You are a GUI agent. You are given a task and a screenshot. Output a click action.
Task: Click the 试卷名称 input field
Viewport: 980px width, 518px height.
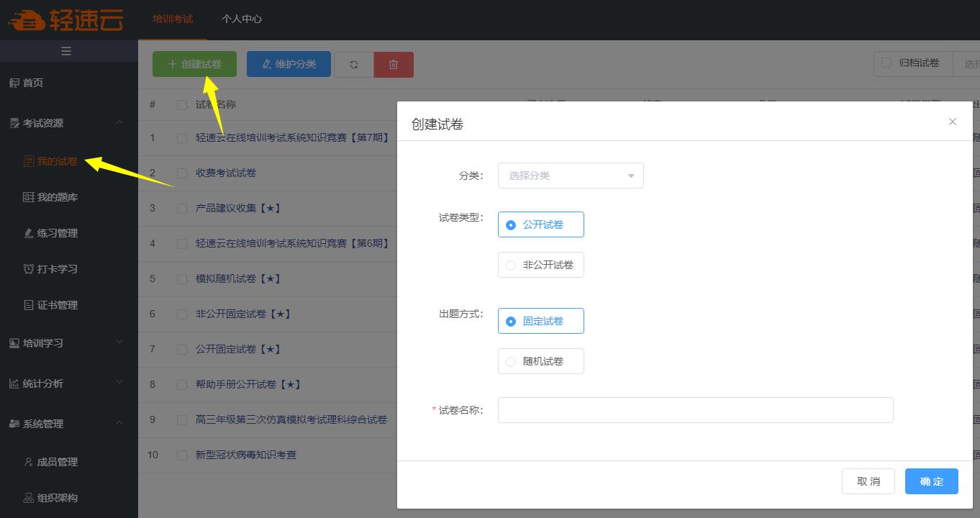(695, 409)
